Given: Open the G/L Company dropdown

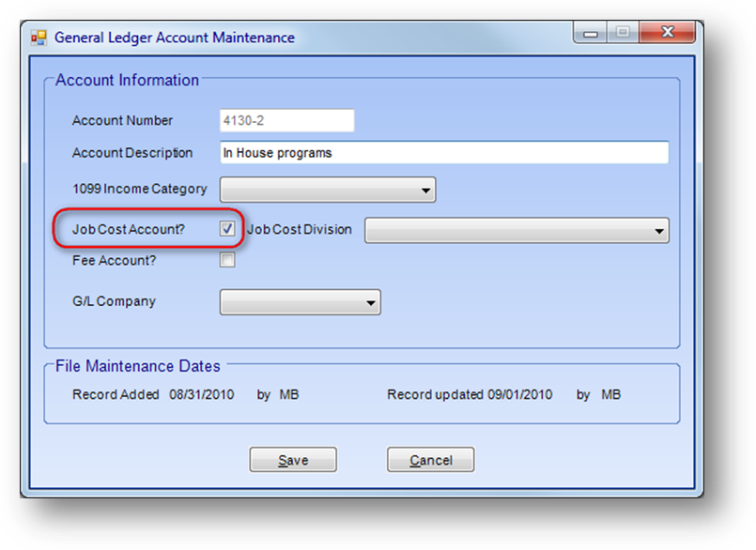Looking at the screenshot, I should click(x=301, y=302).
